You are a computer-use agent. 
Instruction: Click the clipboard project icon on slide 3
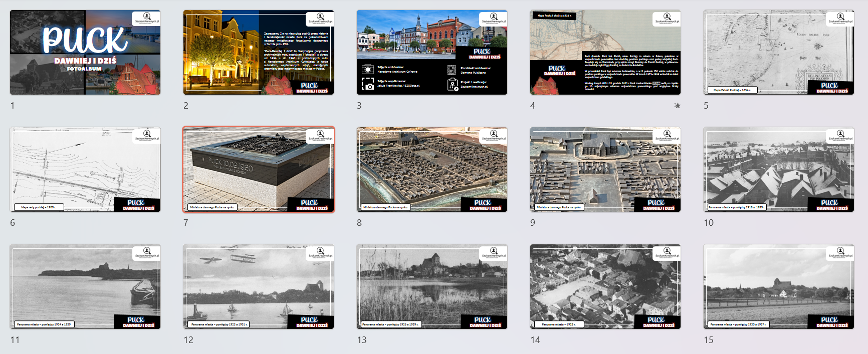[452, 84]
